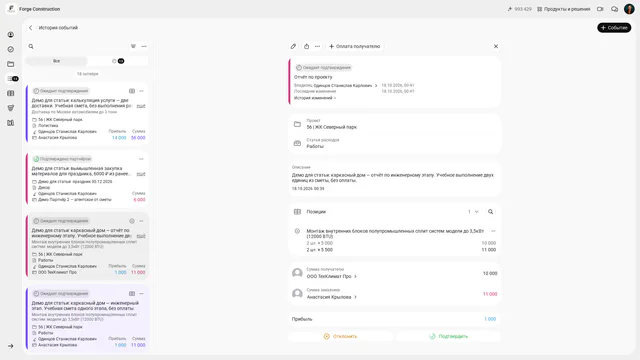
Task: Open card Демо для статьи: калькуляция услуги
Action: pyautogui.click(x=87, y=114)
